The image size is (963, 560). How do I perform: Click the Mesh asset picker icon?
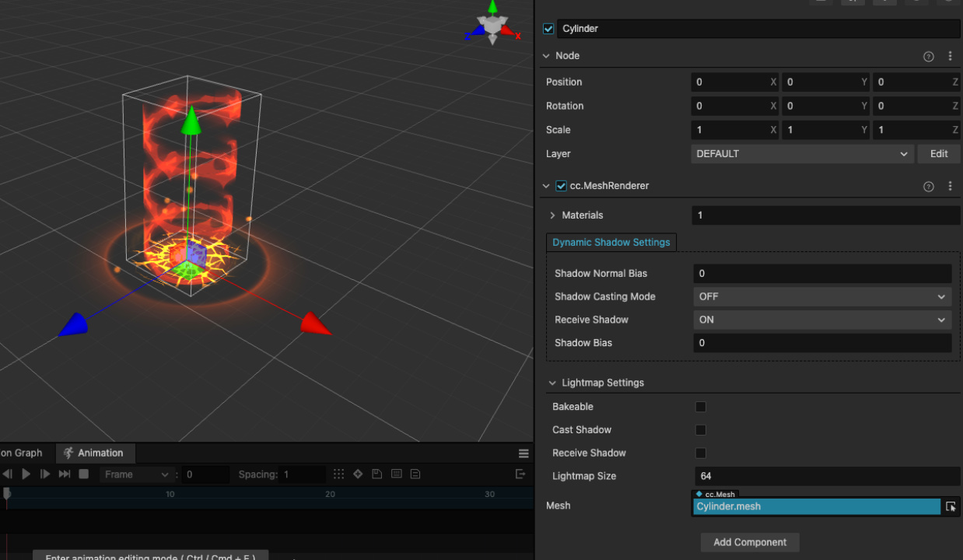(951, 506)
